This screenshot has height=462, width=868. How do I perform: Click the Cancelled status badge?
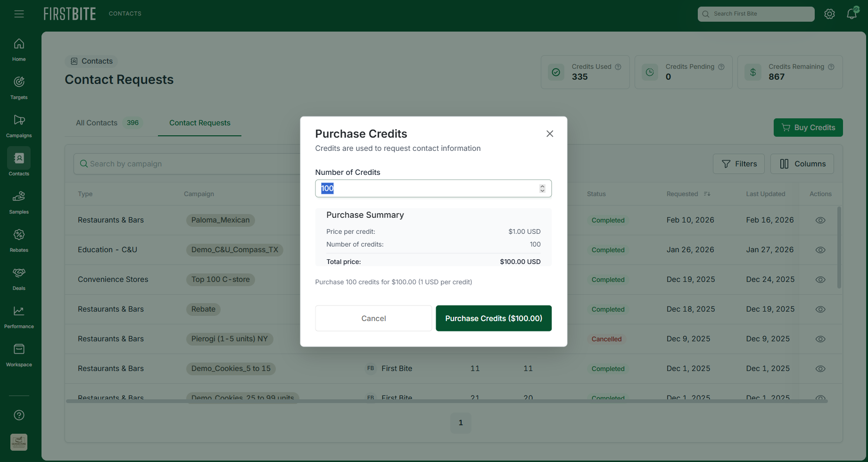coord(606,339)
